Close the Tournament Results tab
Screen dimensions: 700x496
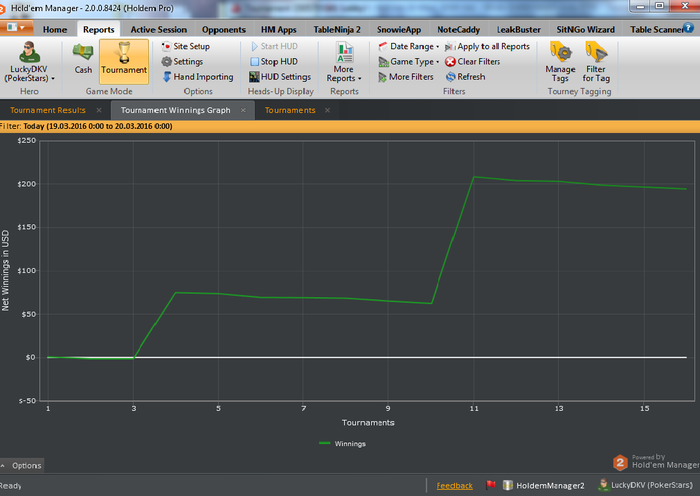pos(99,110)
